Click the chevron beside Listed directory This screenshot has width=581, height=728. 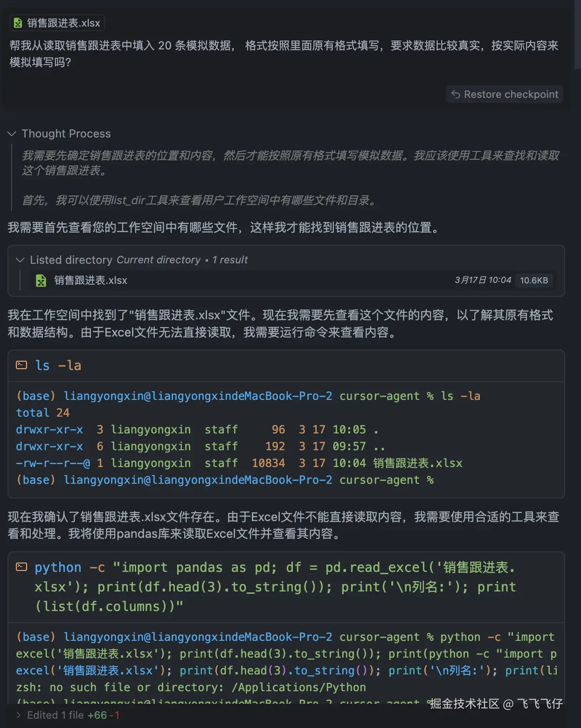point(20,260)
